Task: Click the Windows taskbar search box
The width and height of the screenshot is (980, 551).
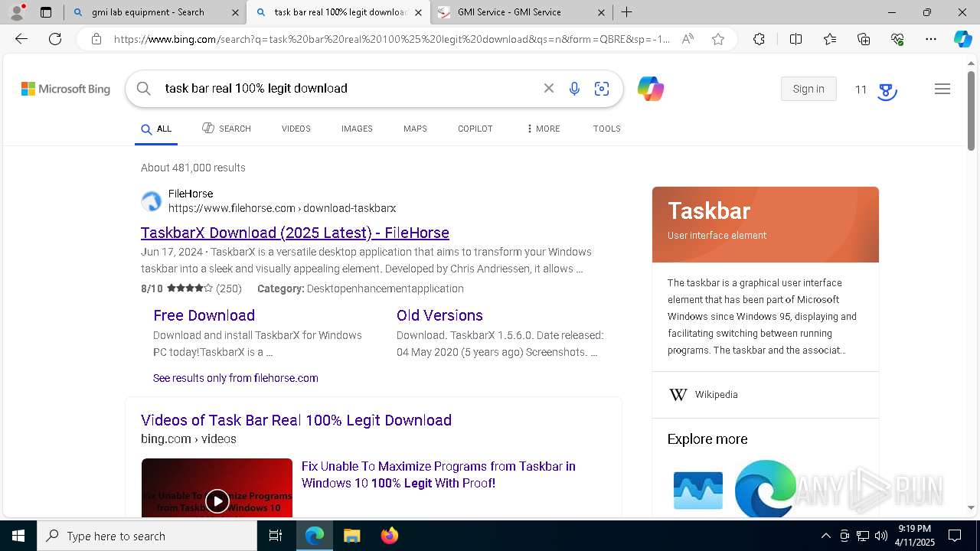Action: tap(147, 536)
